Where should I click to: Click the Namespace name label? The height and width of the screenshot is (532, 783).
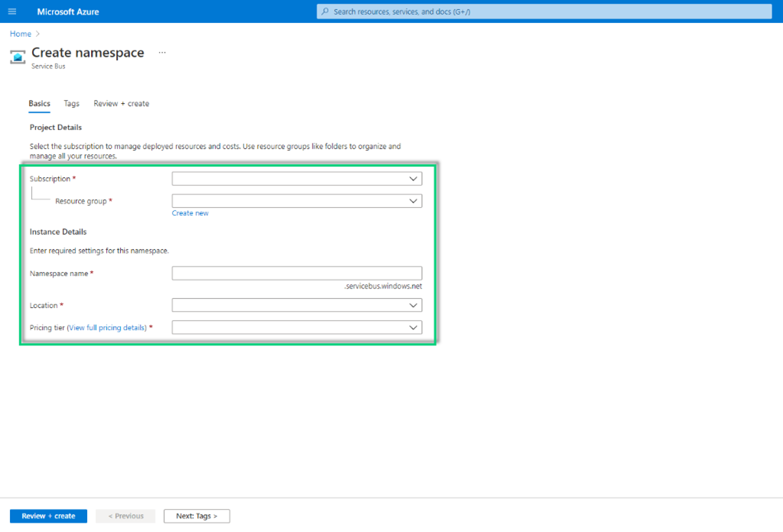pyautogui.click(x=59, y=274)
